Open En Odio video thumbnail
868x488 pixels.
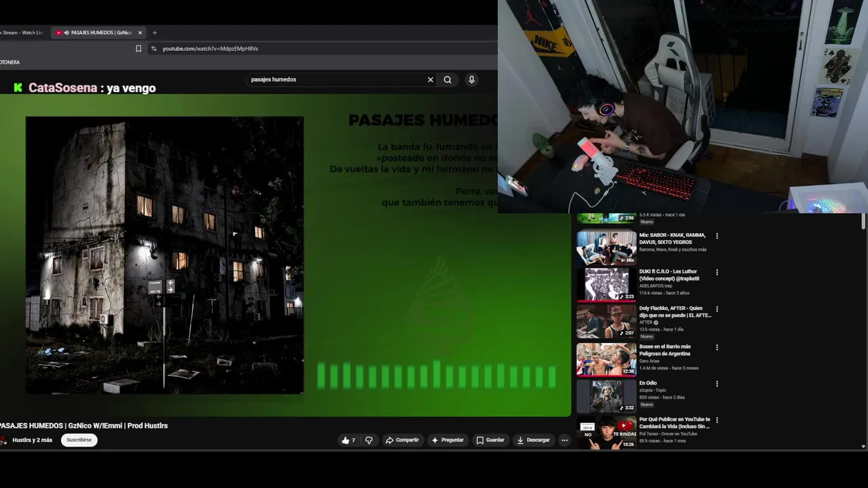[606, 396]
